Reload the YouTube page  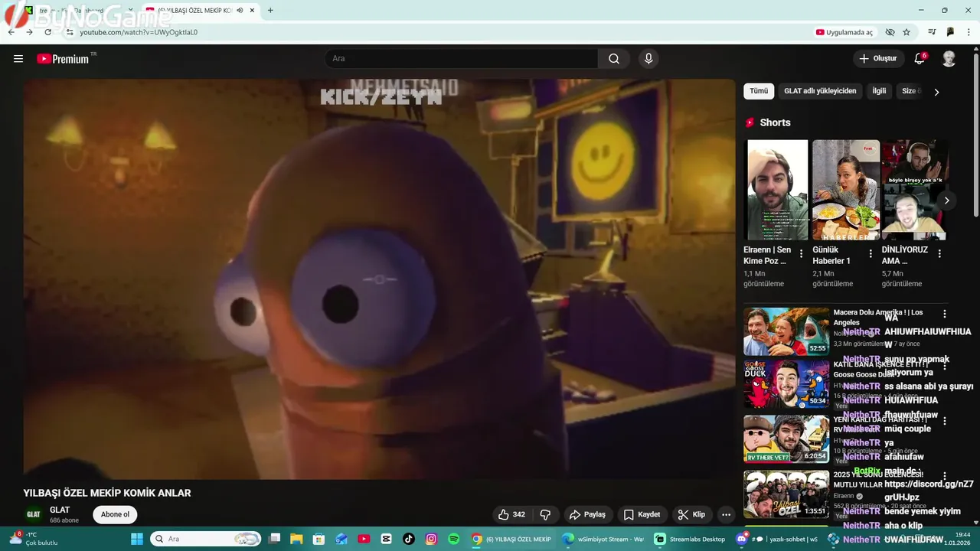47,32
